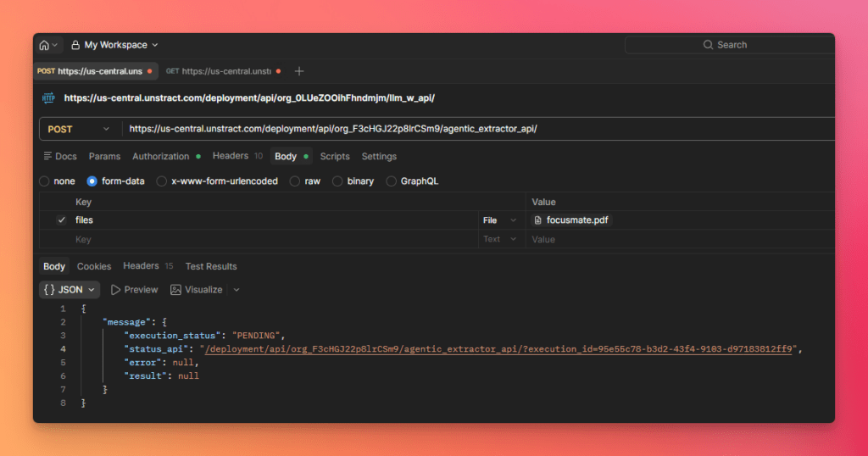Click the lock icon next to My Workspace
Screen dimensions: 868x456
75,45
